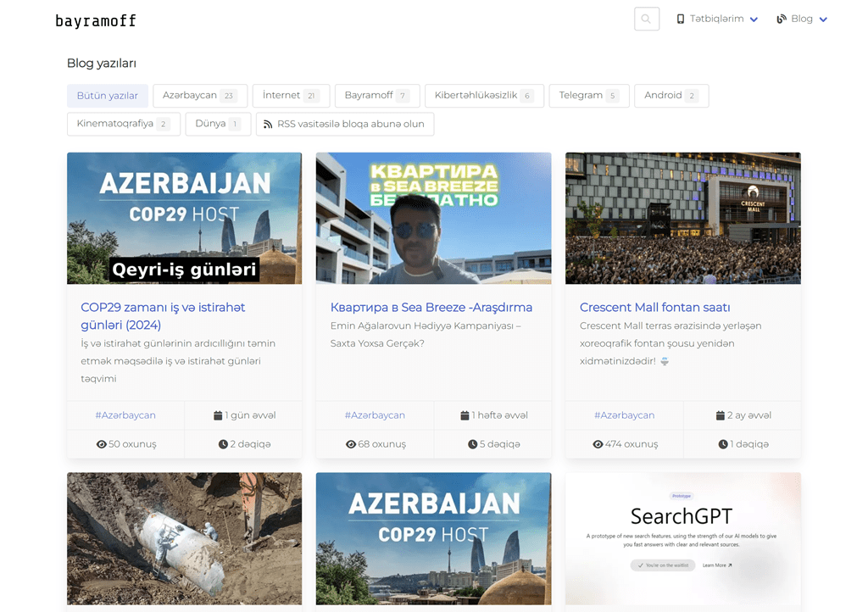
Task: Click the eye icon beside 68 oxunuş
Action: [x=351, y=444]
